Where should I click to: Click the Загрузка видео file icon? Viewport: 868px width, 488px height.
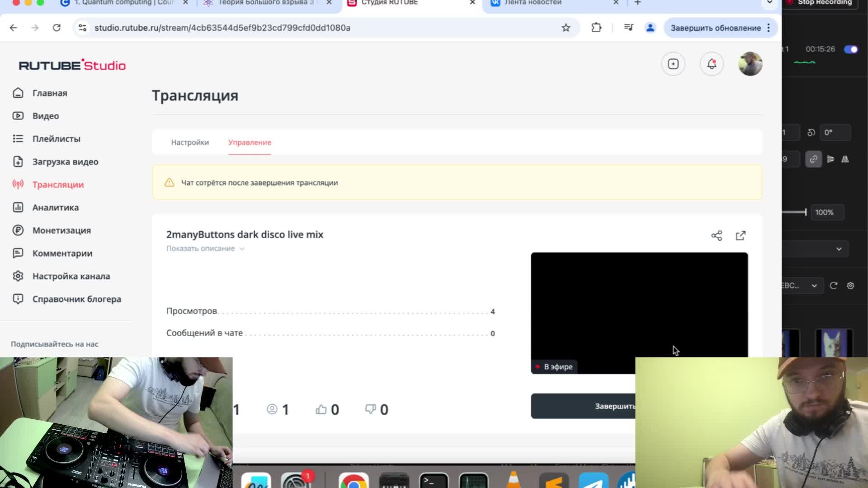point(18,162)
